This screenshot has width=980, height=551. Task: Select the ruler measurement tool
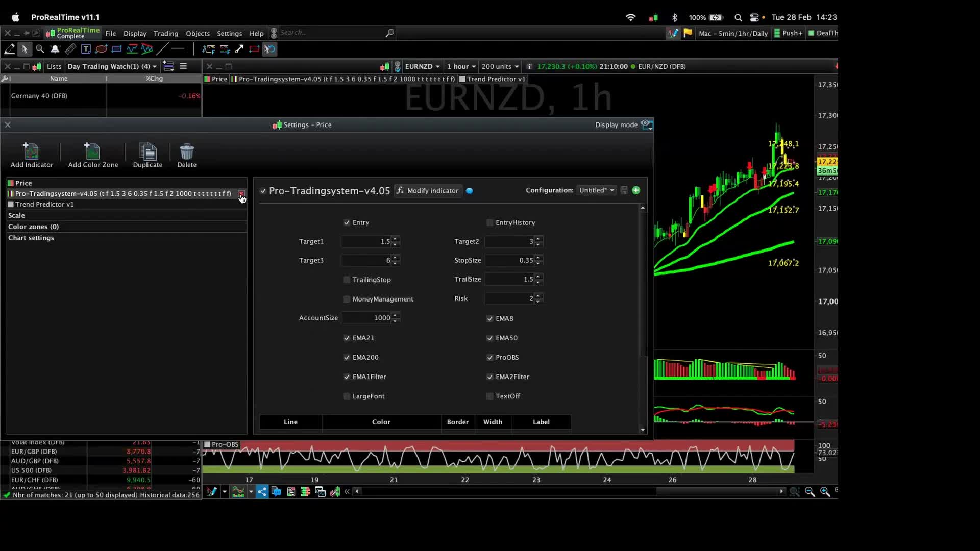coord(70,49)
